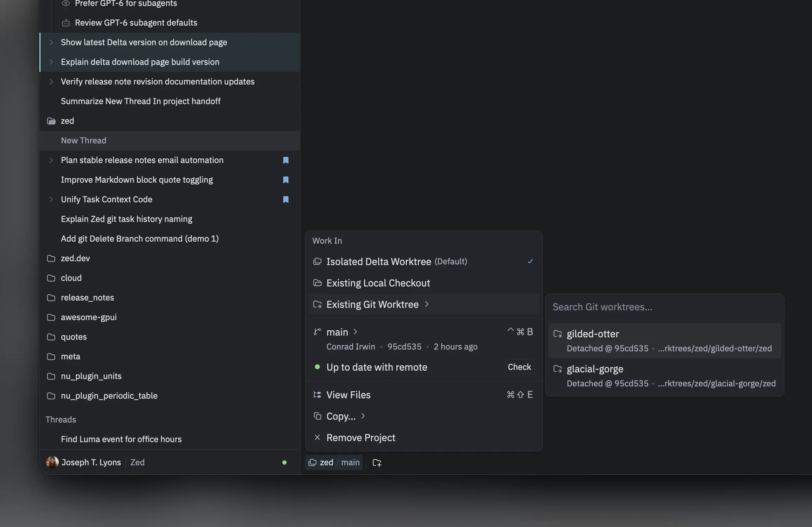Click the new worktree icon beside zed / main
This screenshot has width=812, height=527.
pyautogui.click(x=377, y=462)
